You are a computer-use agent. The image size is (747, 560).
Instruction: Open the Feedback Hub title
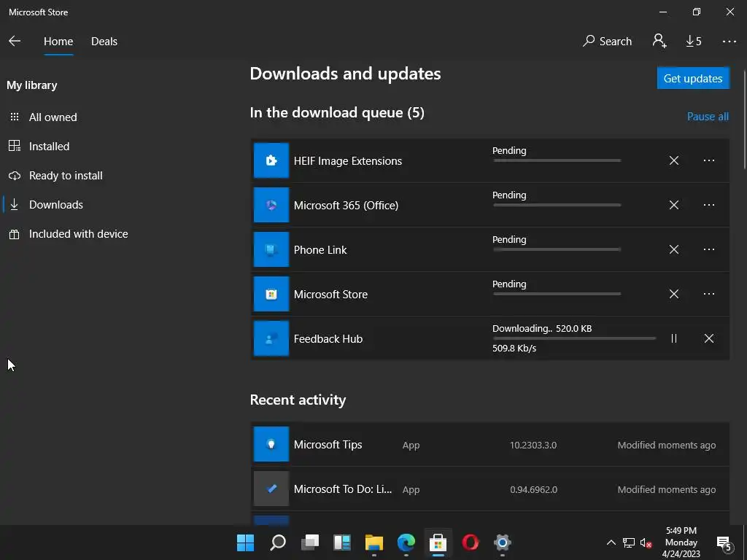click(328, 339)
